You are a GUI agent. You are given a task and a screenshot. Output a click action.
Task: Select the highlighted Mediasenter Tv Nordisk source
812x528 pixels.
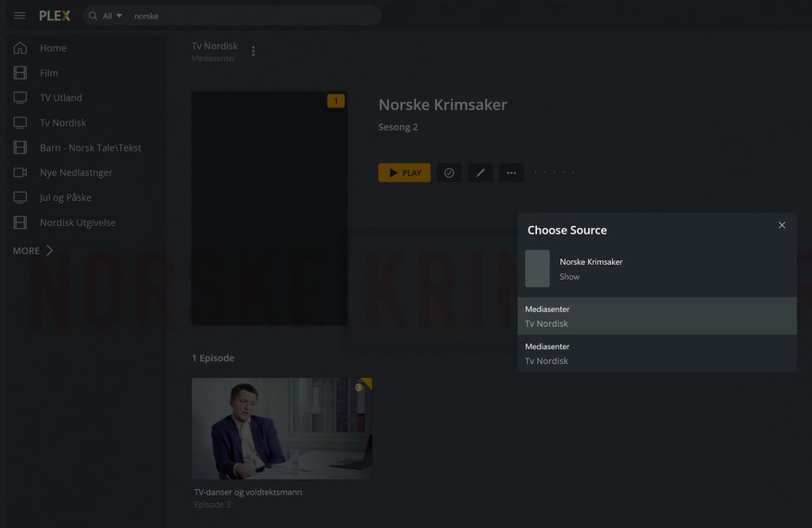[656, 316]
